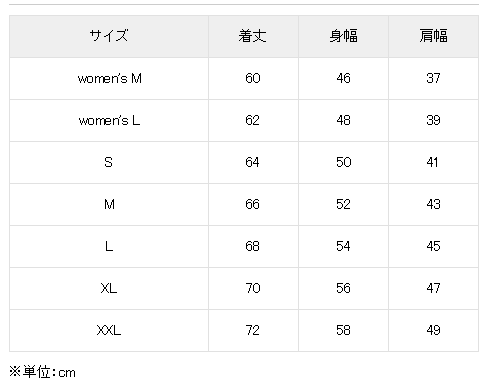Click the 身幅 column header
The width and height of the screenshot is (492, 382).
click(x=343, y=36)
